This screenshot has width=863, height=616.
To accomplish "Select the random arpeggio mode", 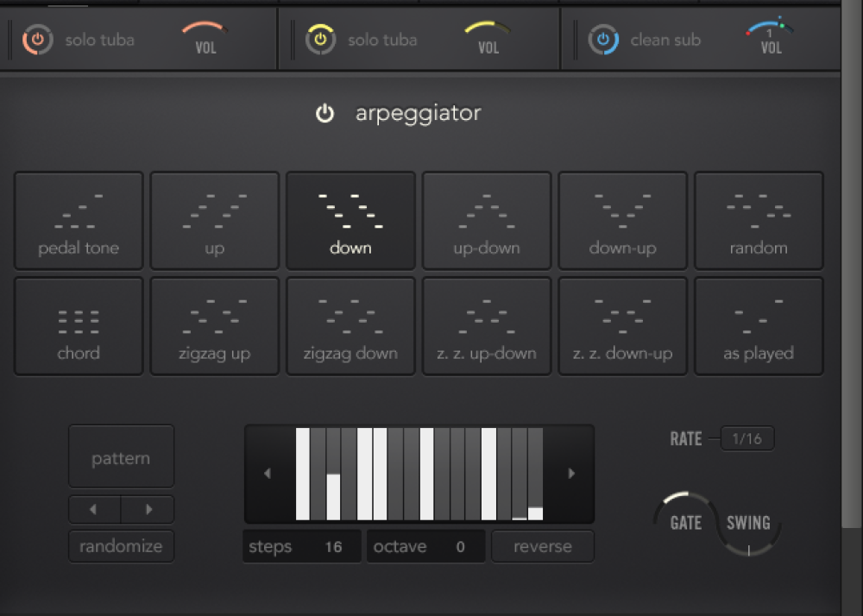I will (759, 221).
